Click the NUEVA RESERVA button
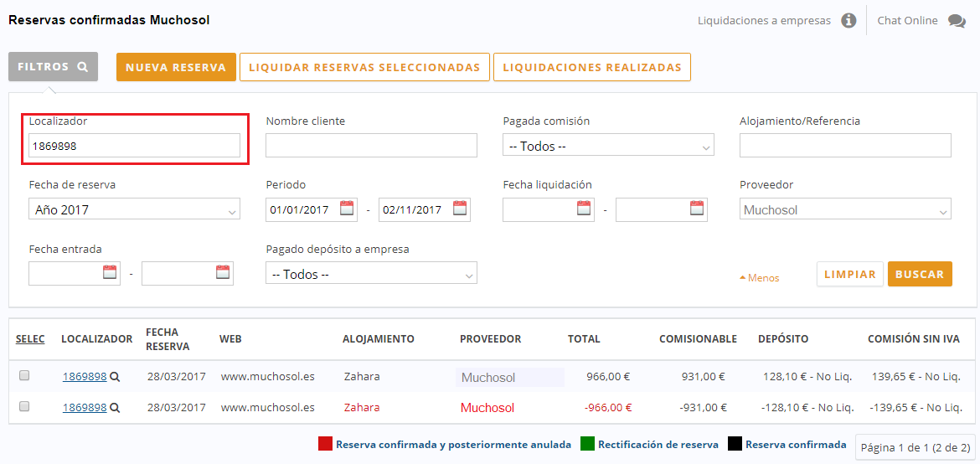This screenshot has height=464, width=980. (176, 68)
